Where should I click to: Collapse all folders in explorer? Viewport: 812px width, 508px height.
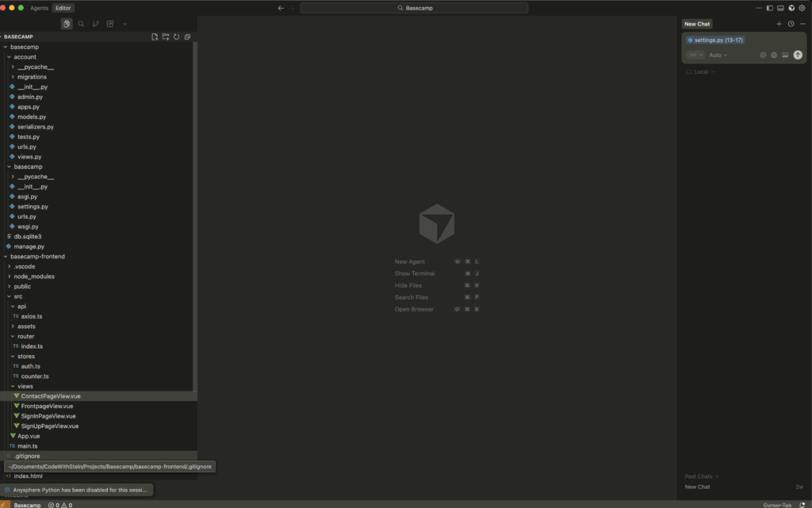pos(186,36)
